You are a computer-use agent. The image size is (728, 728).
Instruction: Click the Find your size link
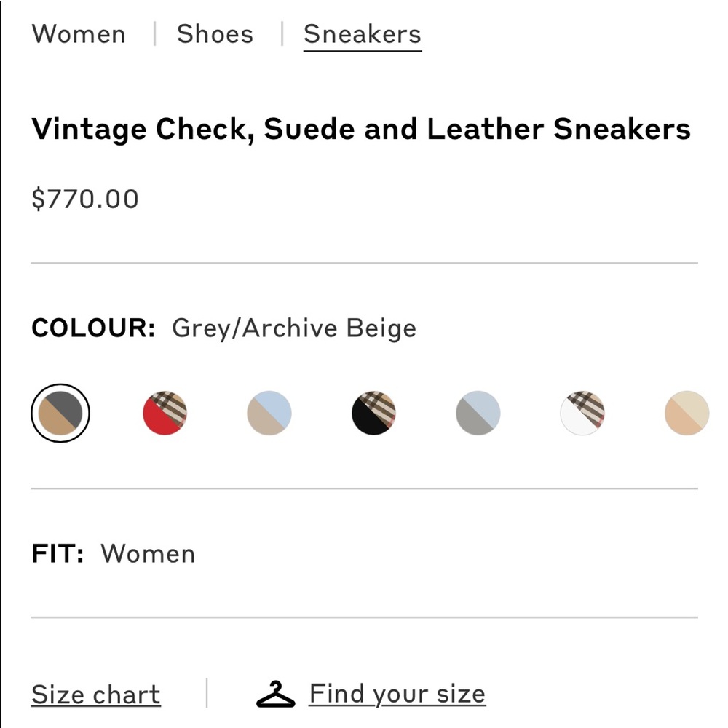[397, 694]
